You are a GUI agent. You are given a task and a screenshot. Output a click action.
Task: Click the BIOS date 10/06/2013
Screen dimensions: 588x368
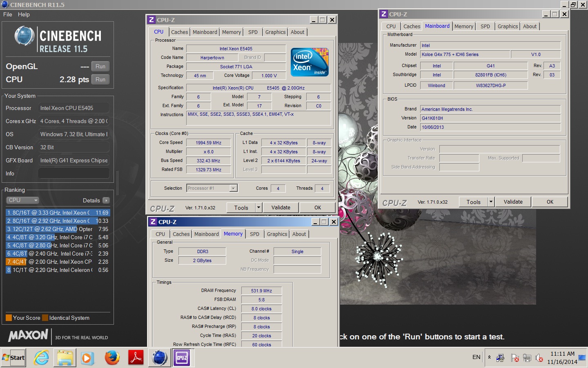coord(490,127)
